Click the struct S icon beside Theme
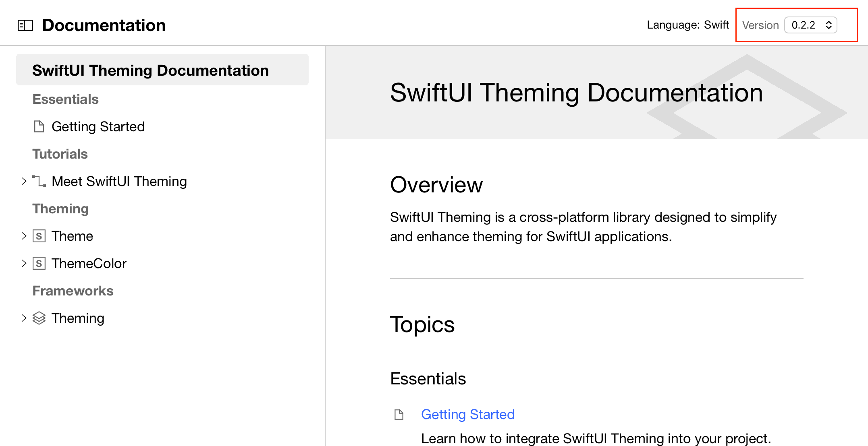 tap(39, 236)
